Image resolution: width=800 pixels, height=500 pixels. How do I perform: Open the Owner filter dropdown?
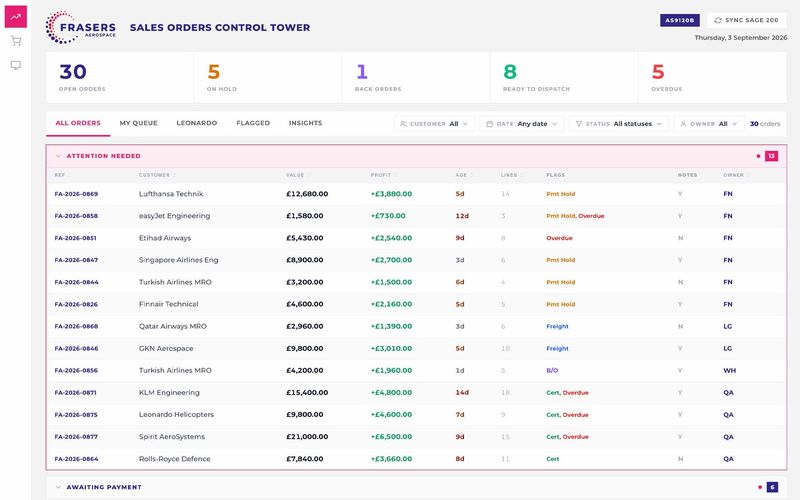pos(708,124)
